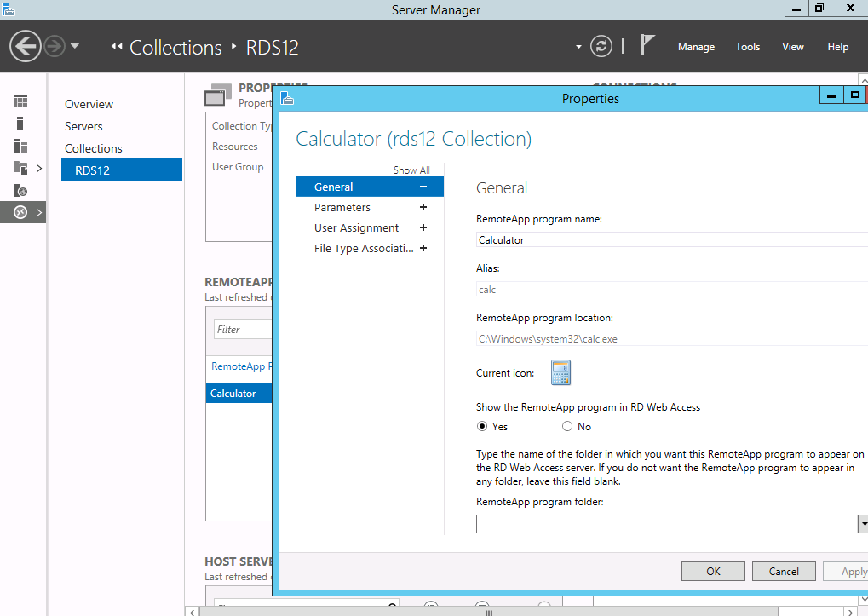Viewport: 868px width, 616px height.
Task: Select the General section
Action: pyautogui.click(x=369, y=187)
